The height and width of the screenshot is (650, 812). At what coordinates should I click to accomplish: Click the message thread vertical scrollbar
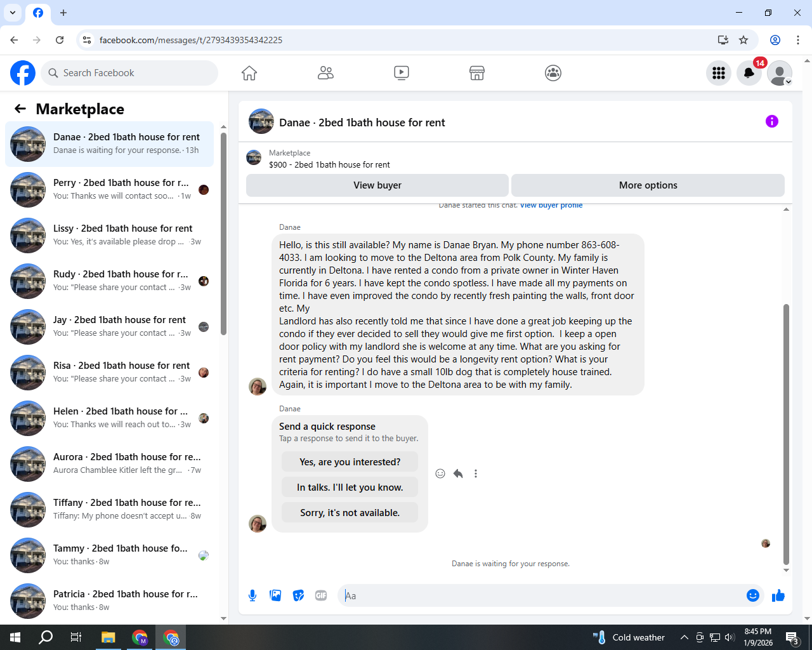[x=786, y=434]
